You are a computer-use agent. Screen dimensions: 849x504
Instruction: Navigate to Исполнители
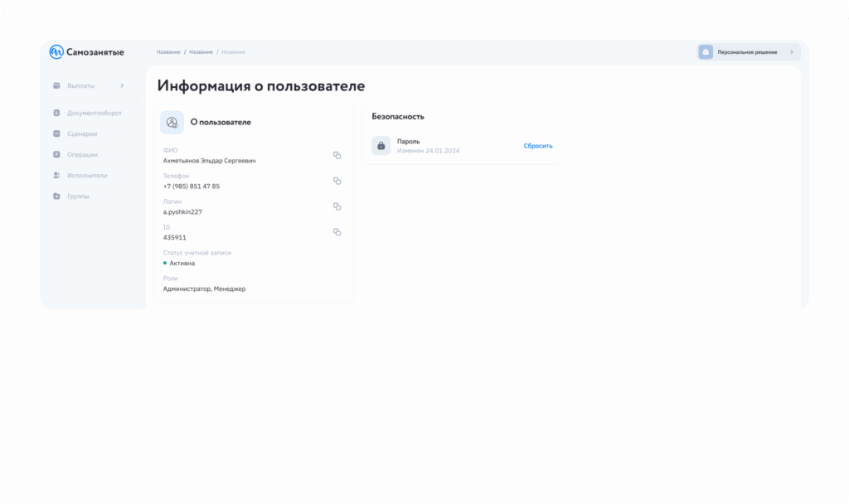(x=87, y=175)
